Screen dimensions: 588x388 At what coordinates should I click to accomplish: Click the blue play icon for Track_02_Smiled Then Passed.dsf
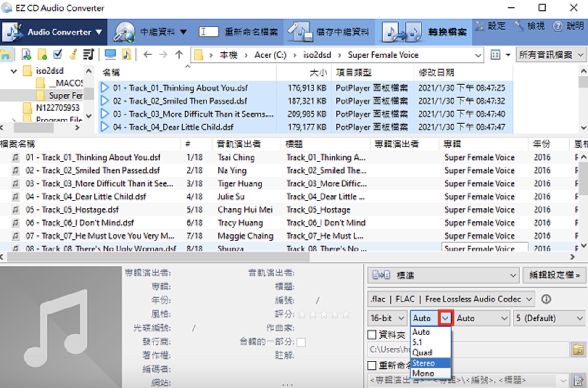105,100
